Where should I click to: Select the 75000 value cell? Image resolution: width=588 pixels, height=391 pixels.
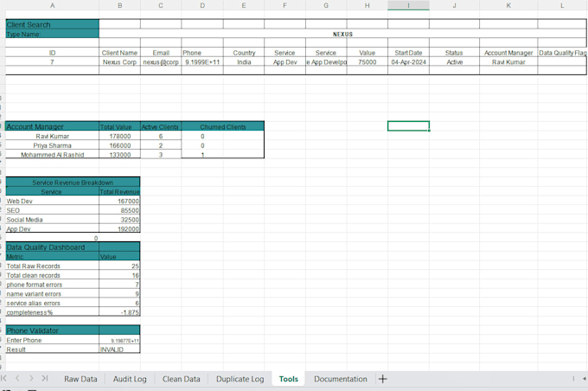367,62
